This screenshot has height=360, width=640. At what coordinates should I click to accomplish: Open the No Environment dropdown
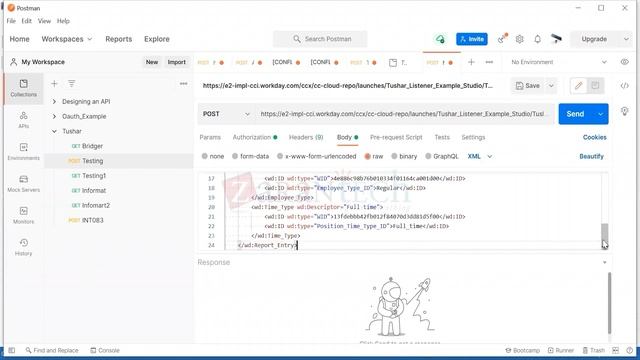coord(559,62)
